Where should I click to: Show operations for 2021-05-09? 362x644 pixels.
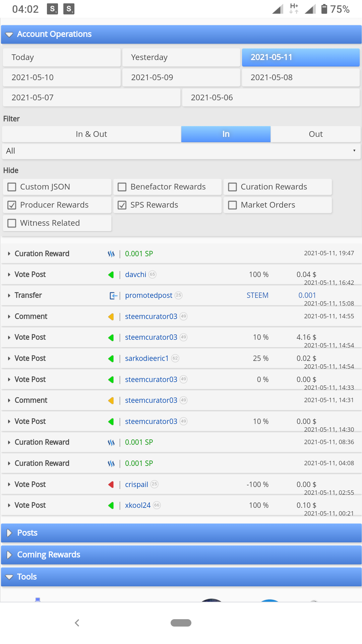pyautogui.click(x=181, y=77)
